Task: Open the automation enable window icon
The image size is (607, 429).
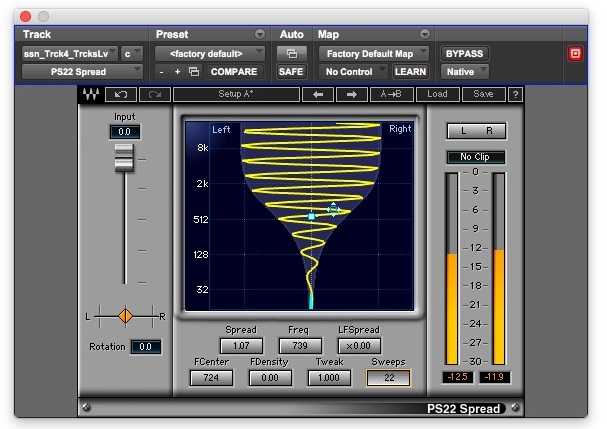Action: [292, 53]
